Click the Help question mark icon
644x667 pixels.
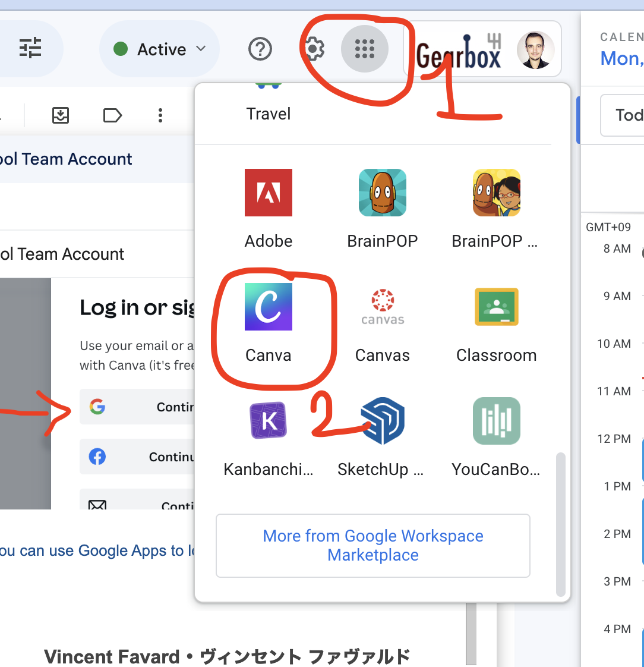[x=260, y=49]
